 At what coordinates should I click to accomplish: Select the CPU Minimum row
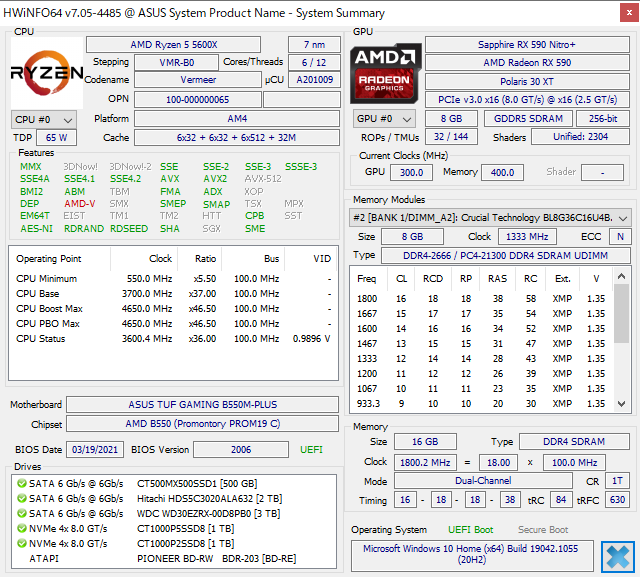pos(173,279)
